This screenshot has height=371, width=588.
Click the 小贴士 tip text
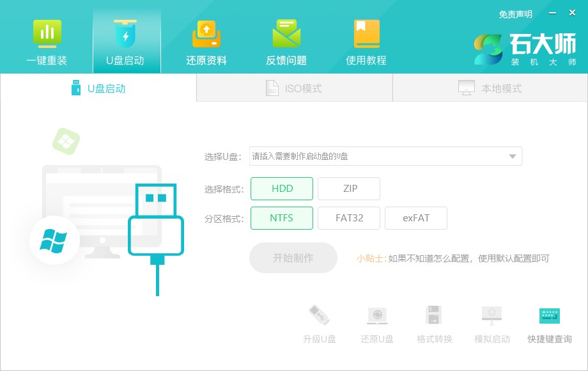point(453,258)
